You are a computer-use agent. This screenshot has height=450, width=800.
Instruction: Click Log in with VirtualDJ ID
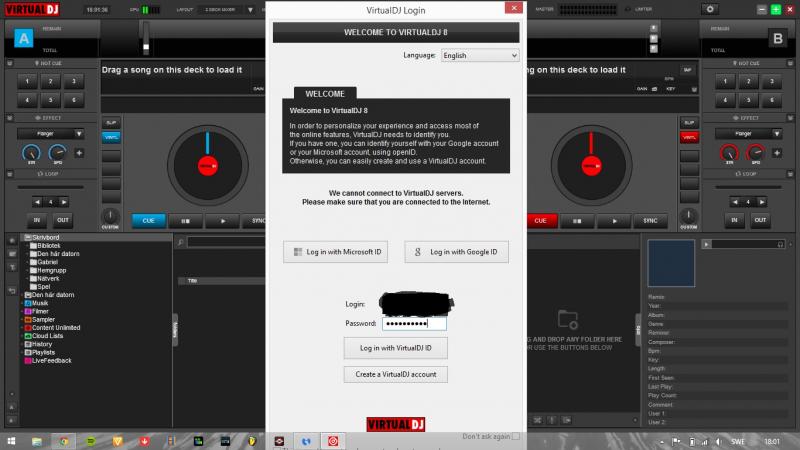395,348
